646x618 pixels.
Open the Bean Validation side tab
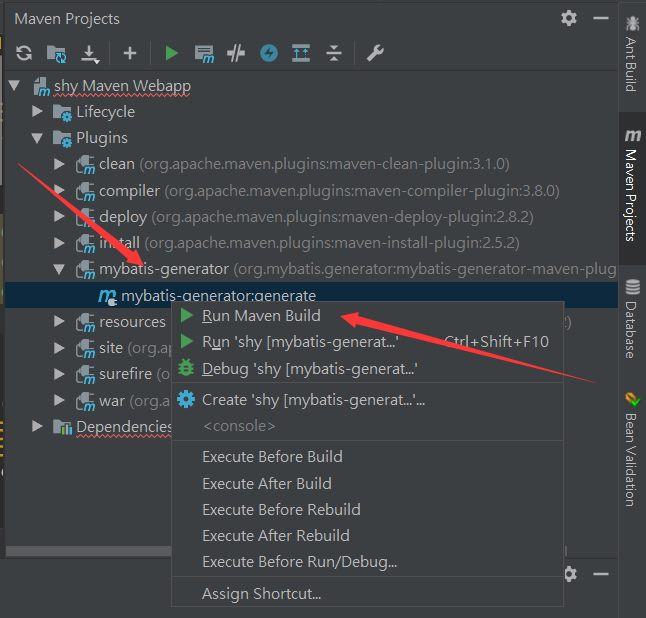[632, 449]
